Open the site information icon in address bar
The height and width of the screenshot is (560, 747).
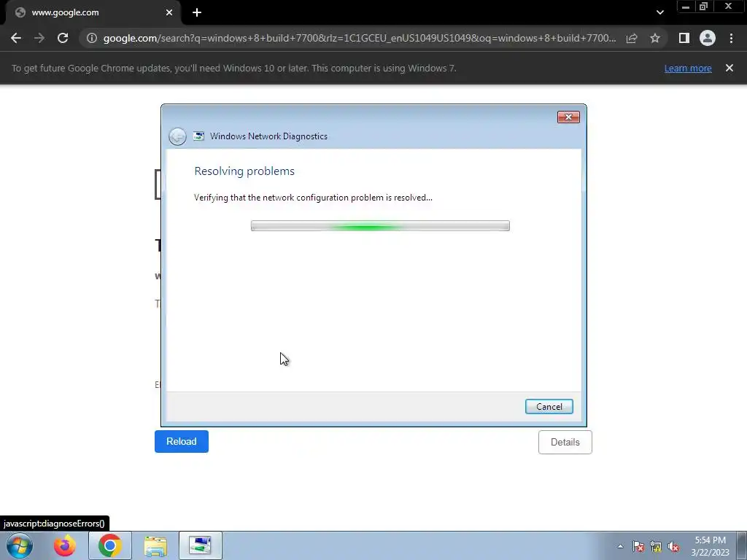coord(92,38)
